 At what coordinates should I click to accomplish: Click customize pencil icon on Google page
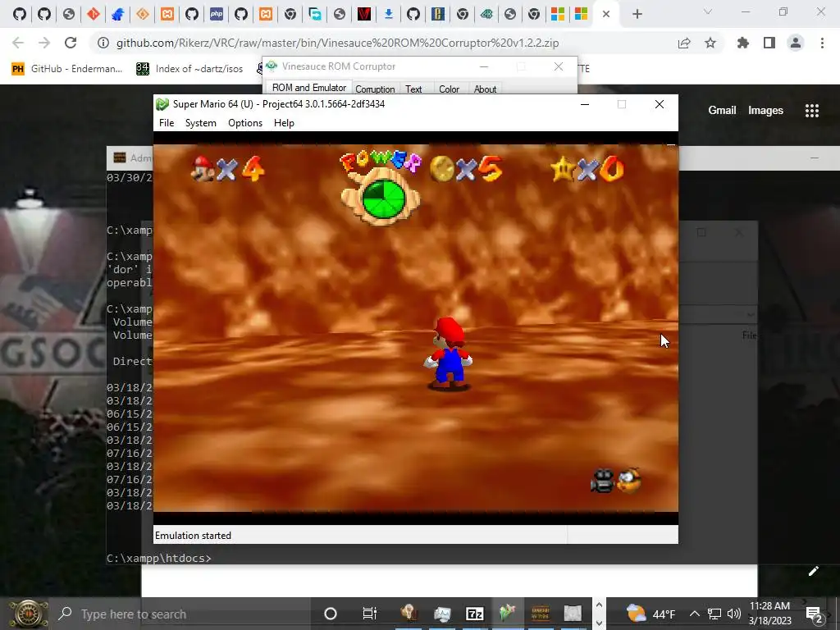click(x=813, y=571)
